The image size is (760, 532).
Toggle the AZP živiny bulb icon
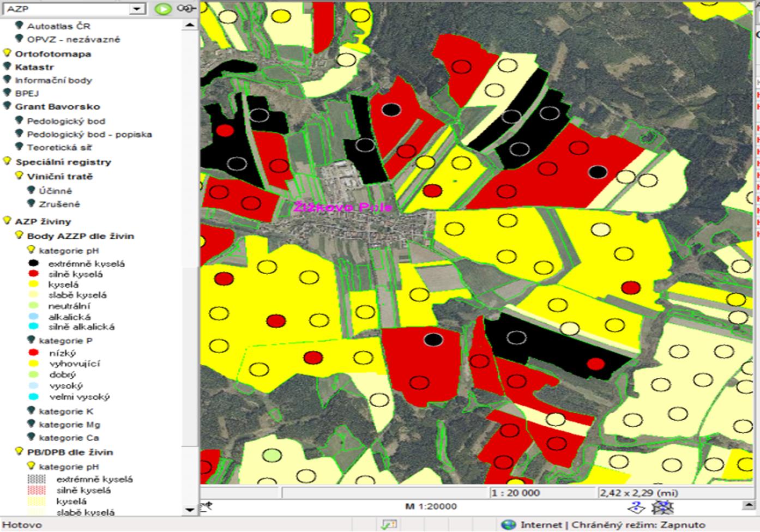pos(7,221)
